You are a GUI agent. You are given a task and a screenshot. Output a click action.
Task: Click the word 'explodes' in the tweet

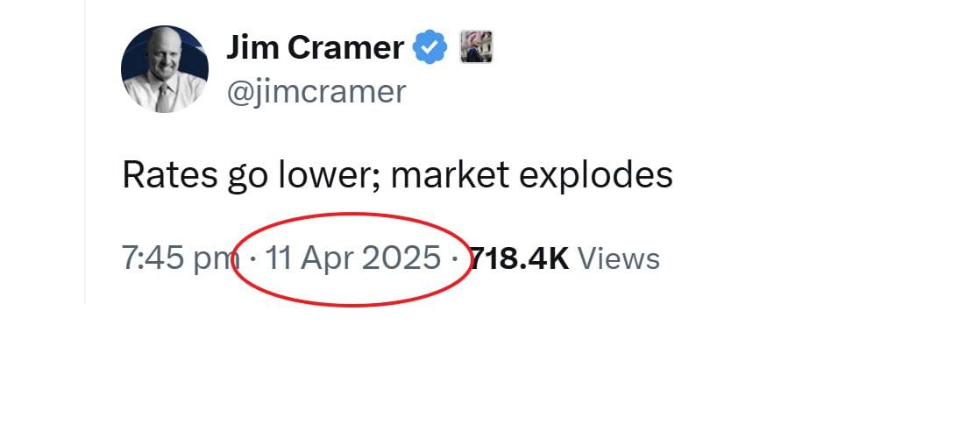tap(596, 175)
